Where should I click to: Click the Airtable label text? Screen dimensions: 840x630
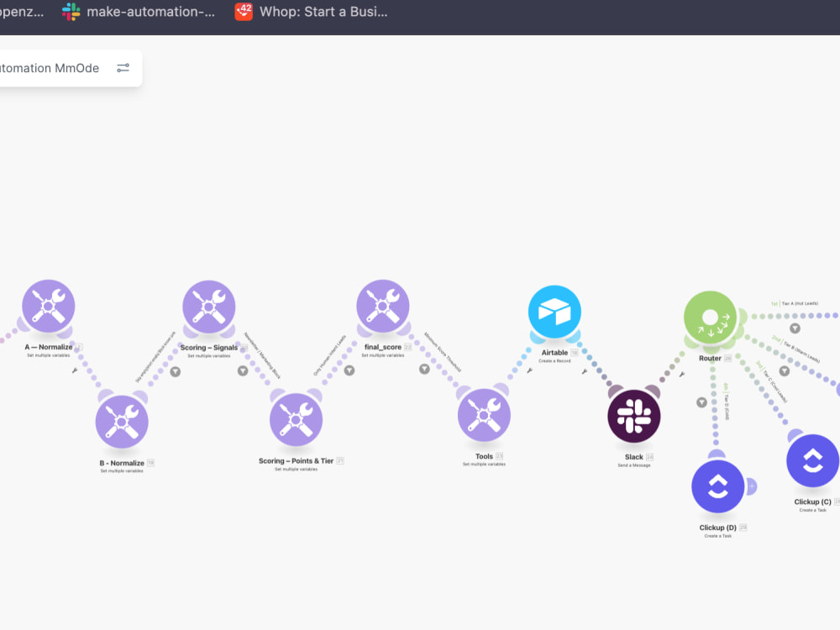pyautogui.click(x=554, y=353)
